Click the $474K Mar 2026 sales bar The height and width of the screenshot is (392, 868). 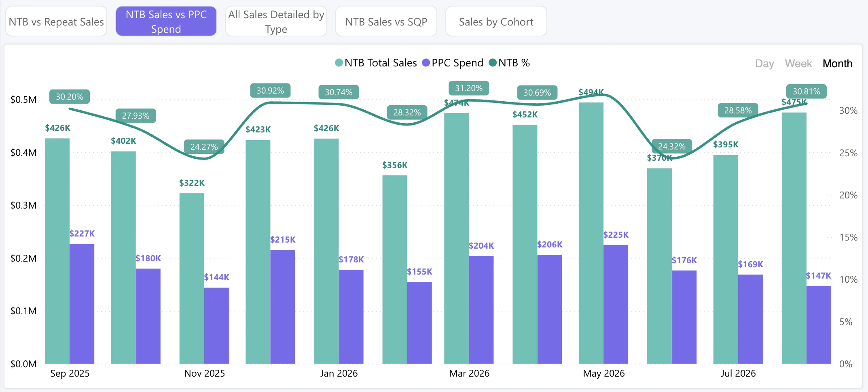pyautogui.click(x=457, y=239)
